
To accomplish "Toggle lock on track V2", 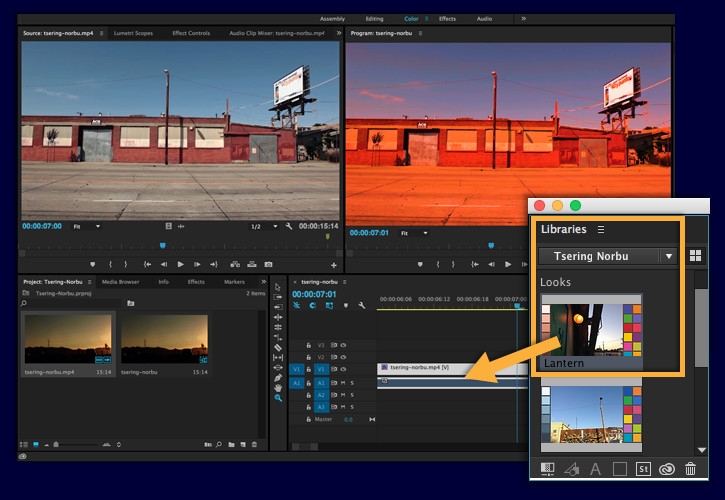I will 309,357.
